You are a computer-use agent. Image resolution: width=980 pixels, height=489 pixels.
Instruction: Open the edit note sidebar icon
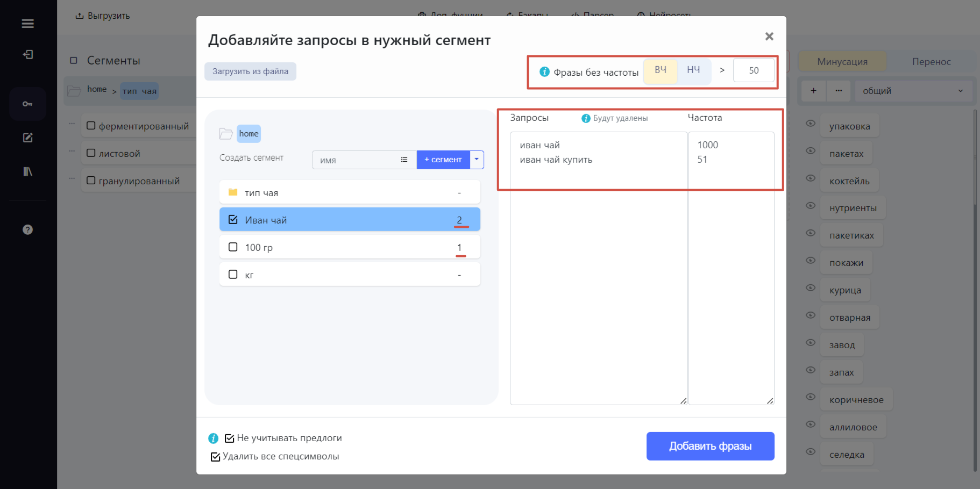pos(27,138)
